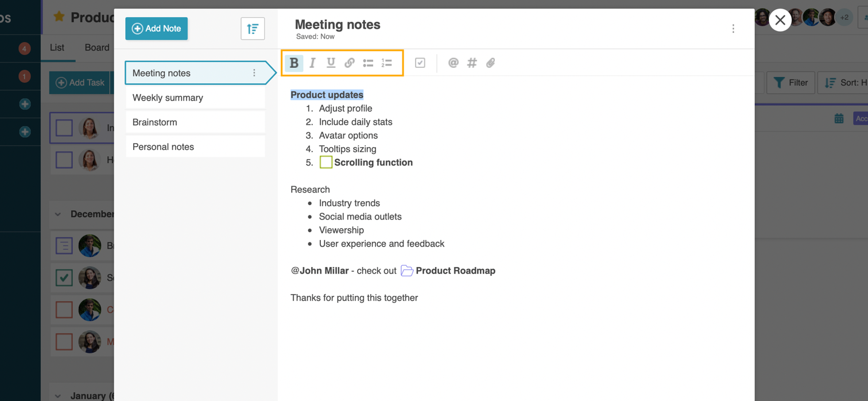The height and width of the screenshot is (401, 868).
Task: Open the note sorting icon
Action: (x=253, y=28)
